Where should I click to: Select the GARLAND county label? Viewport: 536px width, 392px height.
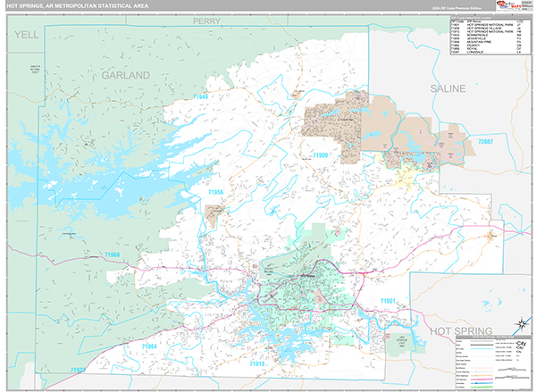tap(125, 77)
